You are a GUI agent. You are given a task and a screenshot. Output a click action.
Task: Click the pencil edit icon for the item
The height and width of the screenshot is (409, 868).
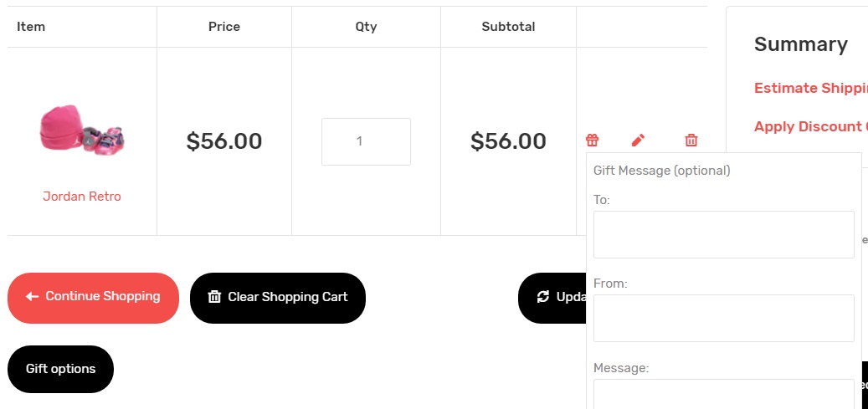[638, 140]
